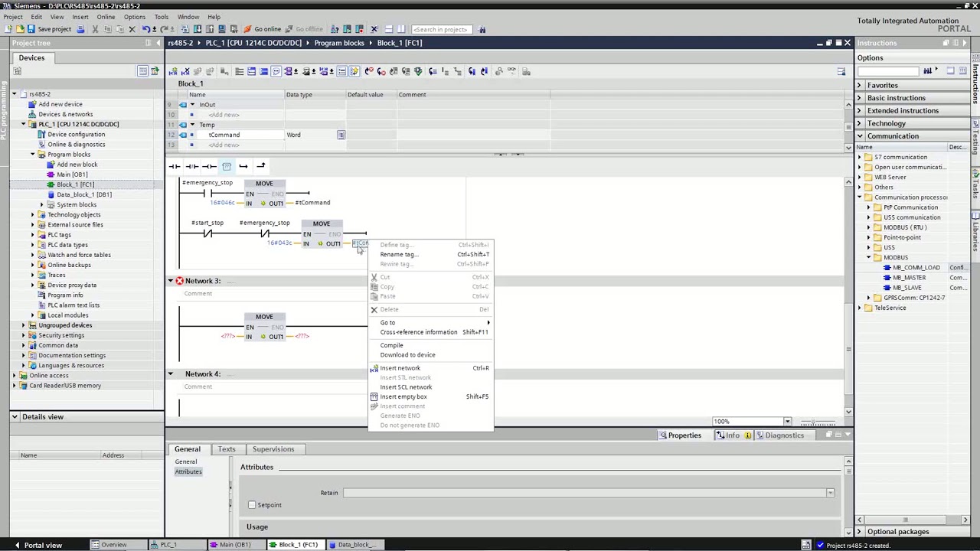Insert an output coil from the LAD toolbar

(x=209, y=166)
